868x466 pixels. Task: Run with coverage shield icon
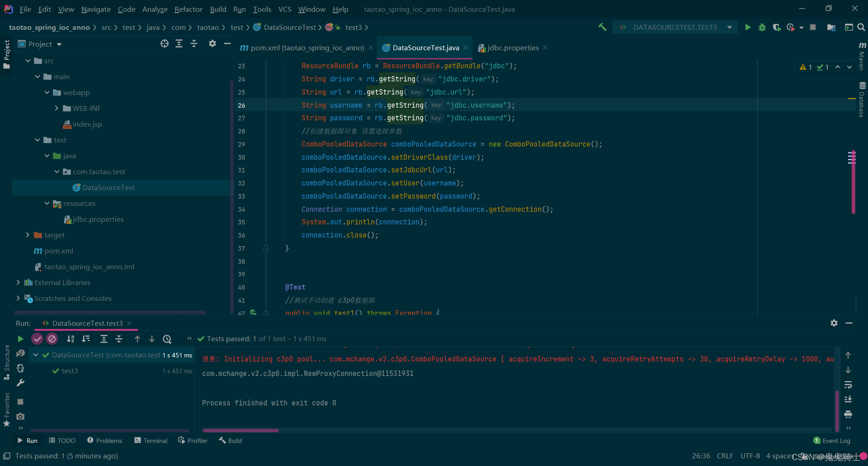tap(777, 27)
